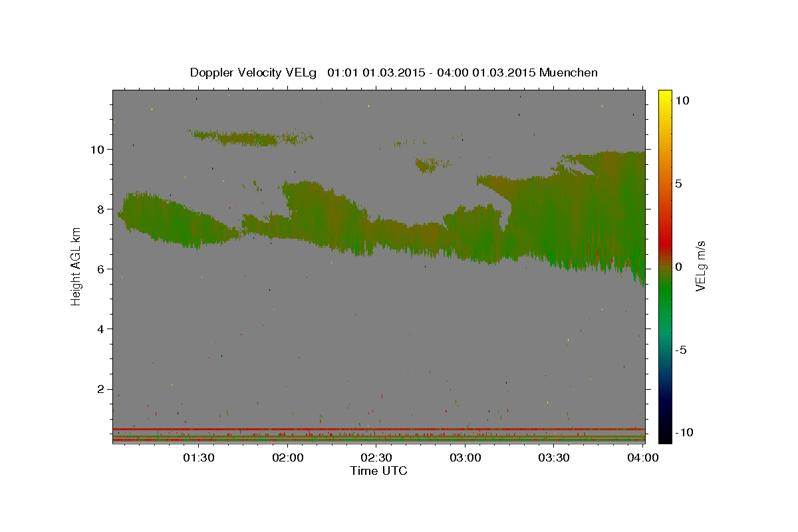Image resolution: width=798 pixels, height=532 pixels.
Task: Click the 'Time UTC' axis label
Action: pos(378,471)
